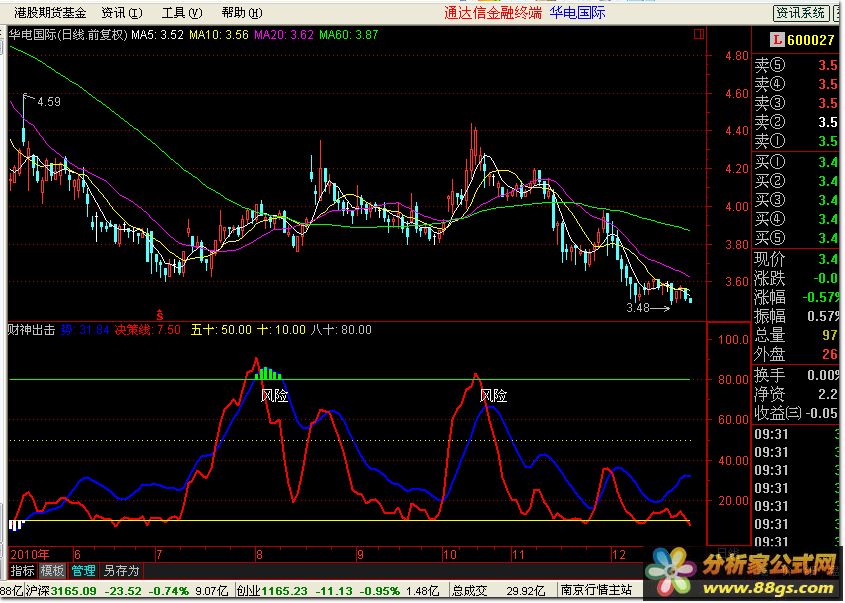Screen dimensions: 845x603
Task: Click the 外盘 row
Action: tap(796, 354)
